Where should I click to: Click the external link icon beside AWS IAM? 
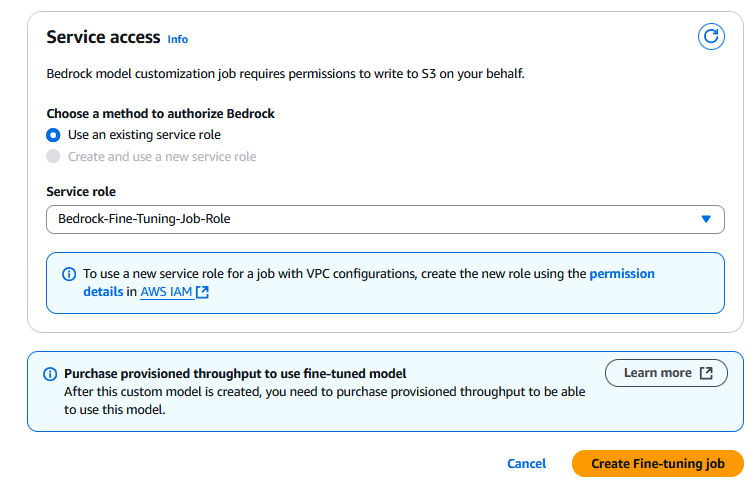(203, 292)
